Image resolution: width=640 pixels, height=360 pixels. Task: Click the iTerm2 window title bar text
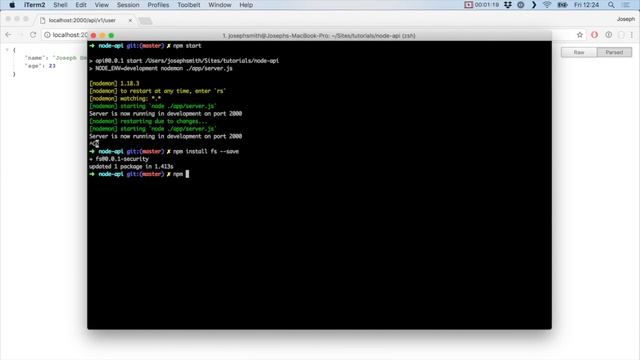coord(319,36)
